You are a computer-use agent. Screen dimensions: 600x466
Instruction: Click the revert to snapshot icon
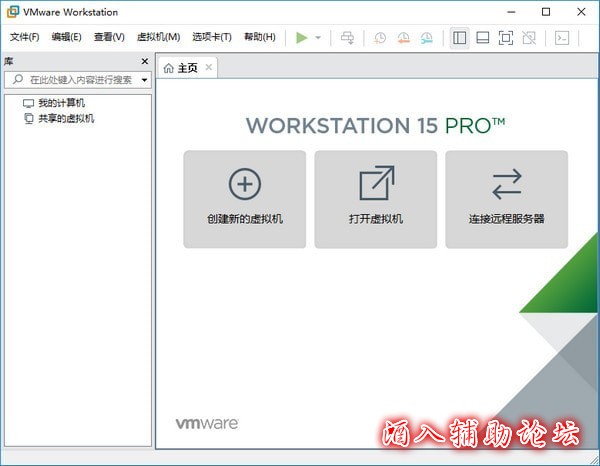coord(404,38)
